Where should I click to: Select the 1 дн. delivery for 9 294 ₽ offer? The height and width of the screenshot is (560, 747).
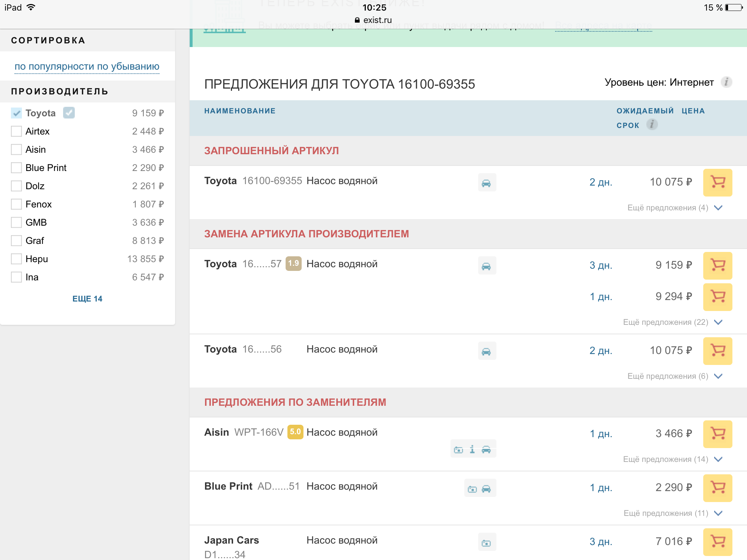click(601, 296)
